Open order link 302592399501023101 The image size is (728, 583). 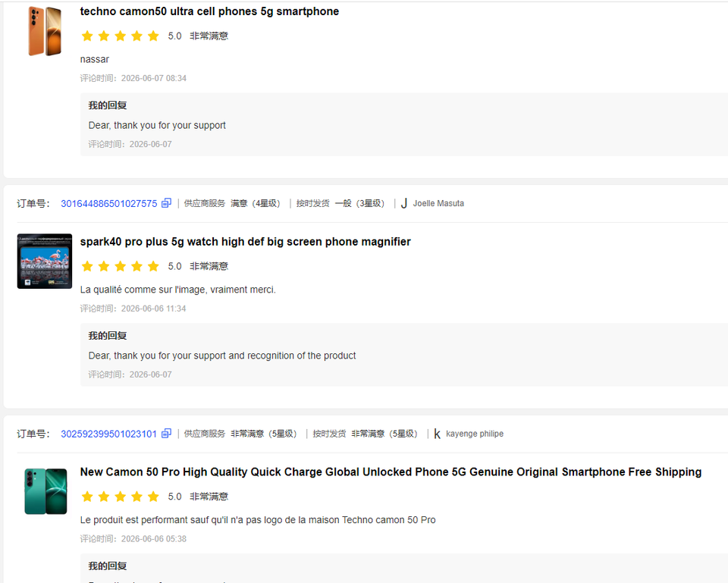pos(109,434)
